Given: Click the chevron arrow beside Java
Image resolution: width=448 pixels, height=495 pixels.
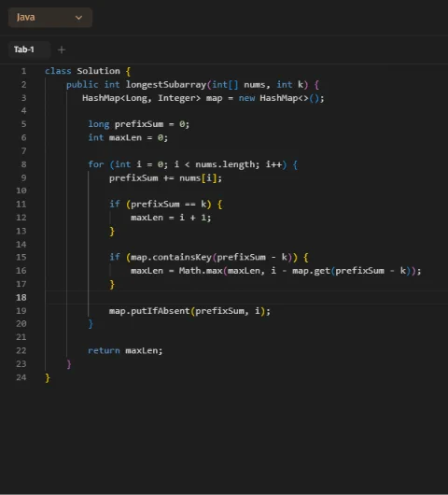Looking at the screenshot, I should point(79,18).
